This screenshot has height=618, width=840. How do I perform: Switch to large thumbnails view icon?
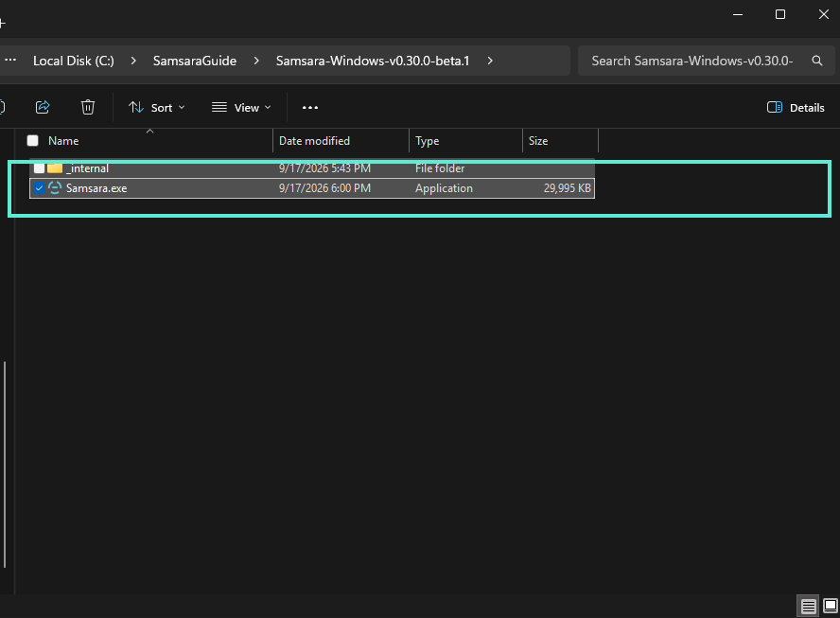click(831, 607)
